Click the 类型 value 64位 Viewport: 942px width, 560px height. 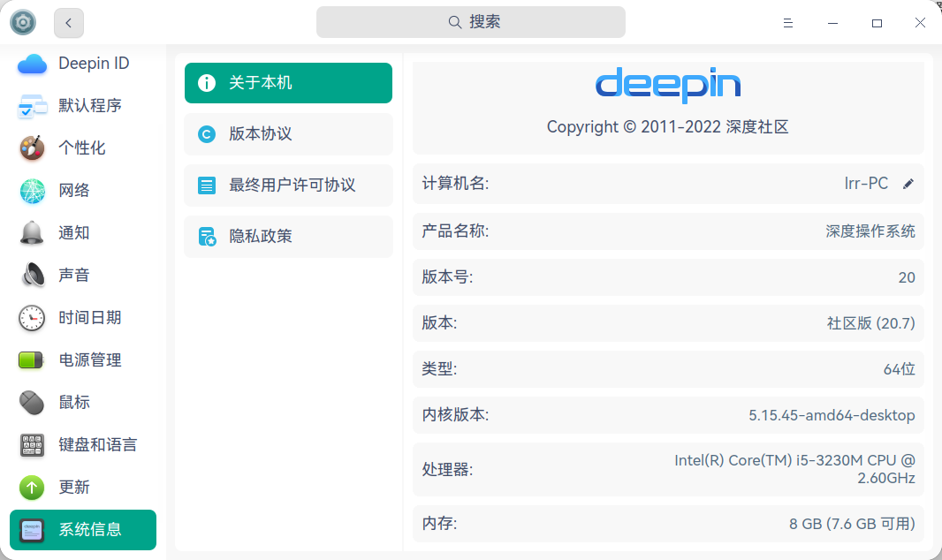tap(899, 369)
